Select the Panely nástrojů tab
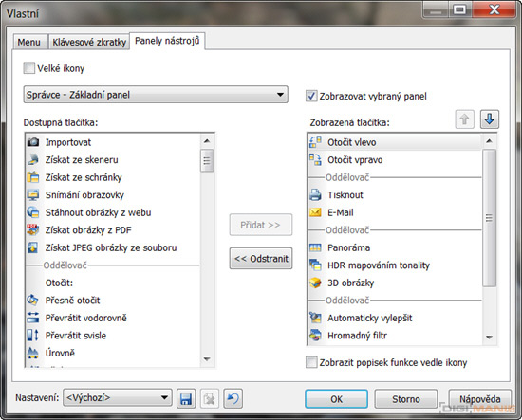The image size is (522, 420). point(167,41)
